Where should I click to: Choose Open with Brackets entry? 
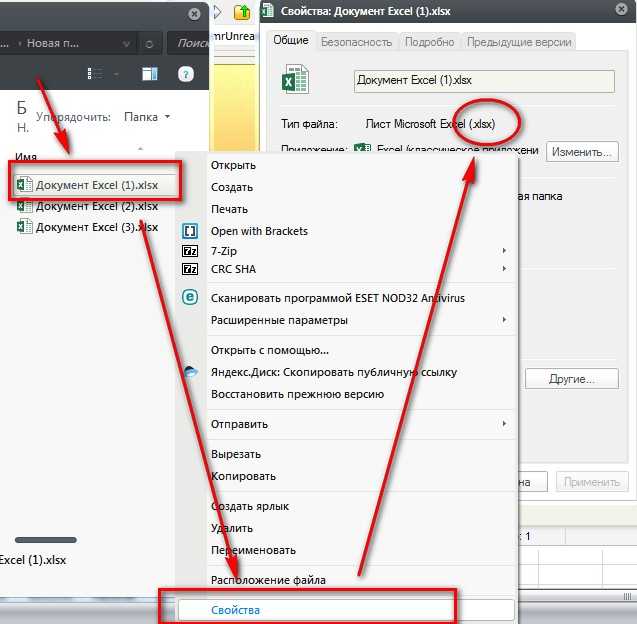coord(259,231)
